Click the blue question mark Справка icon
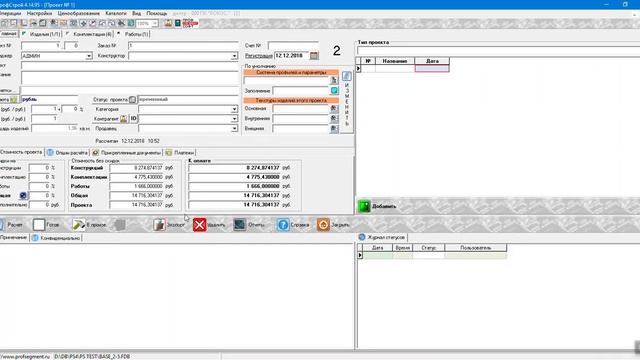Screen dimensions: 640x360 pos(283,224)
